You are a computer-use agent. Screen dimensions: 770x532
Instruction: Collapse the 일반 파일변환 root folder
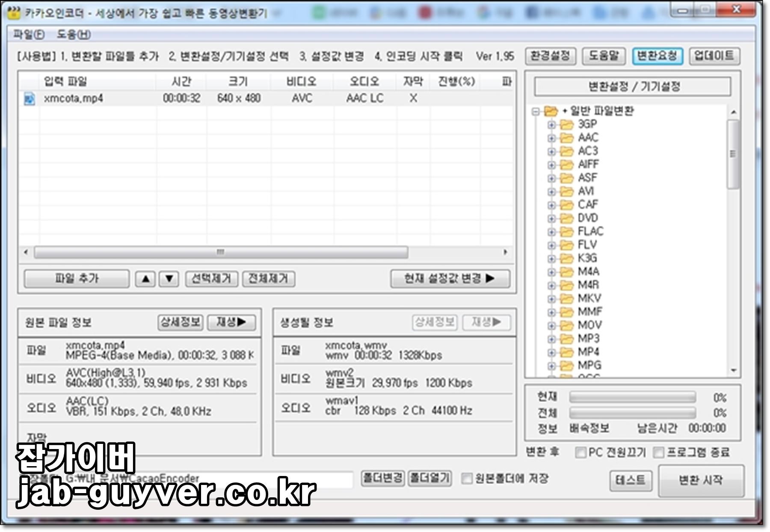(x=535, y=112)
